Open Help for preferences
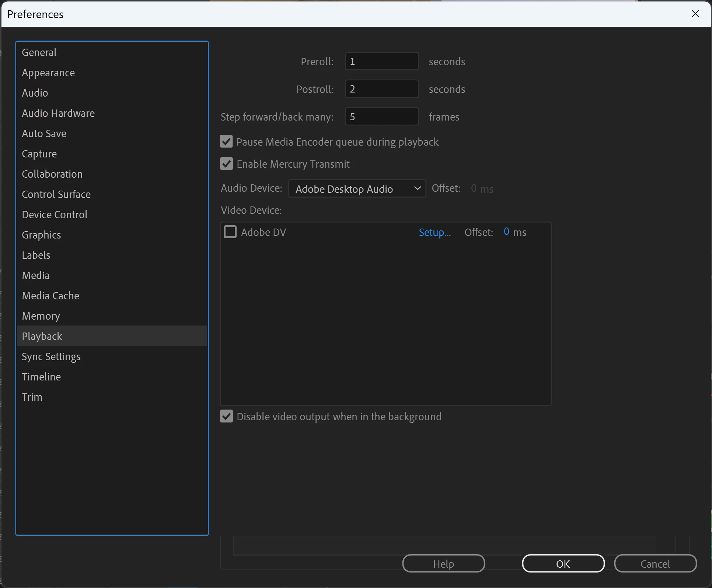The width and height of the screenshot is (712, 588). [443, 564]
